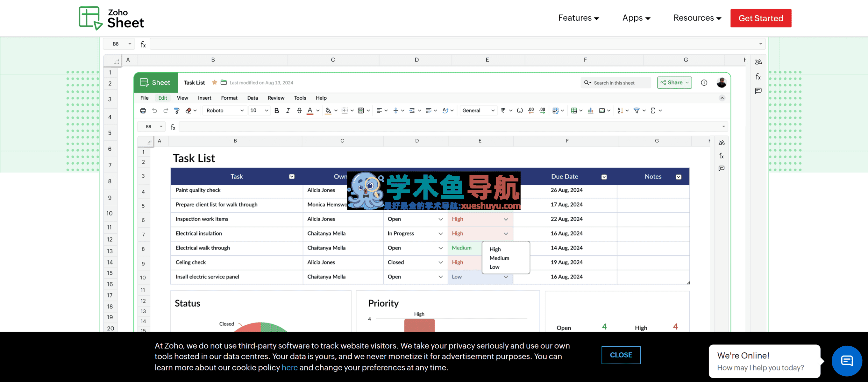Click the filter funnel icon
Viewport: 868px width, 382px height.
coord(637,110)
